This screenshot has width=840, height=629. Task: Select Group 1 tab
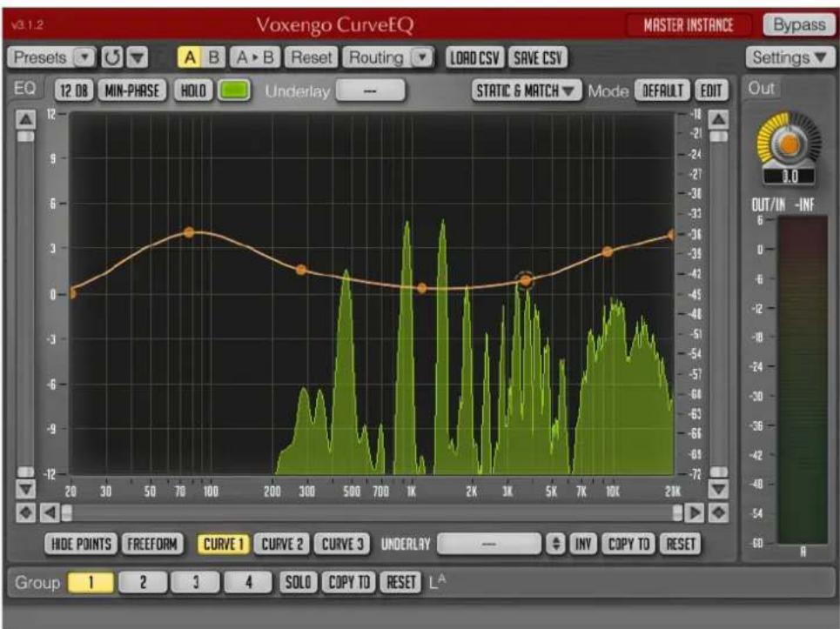91,582
